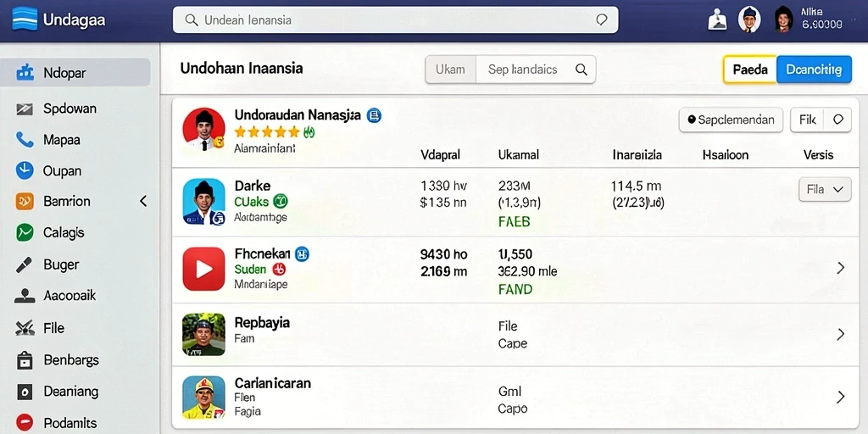868x434 pixels.
Task: Toggle the circle icon beside Fik
Action: click(838, 120)
